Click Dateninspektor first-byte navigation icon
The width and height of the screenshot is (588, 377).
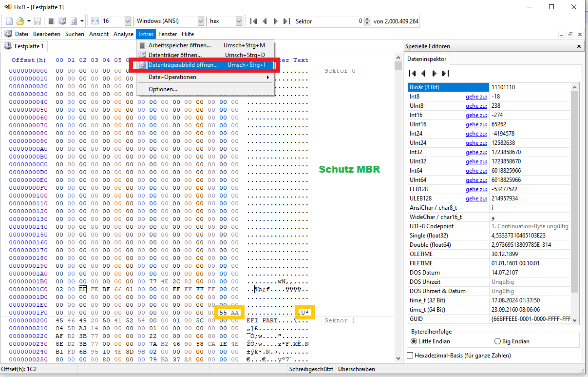pos(412,74)
